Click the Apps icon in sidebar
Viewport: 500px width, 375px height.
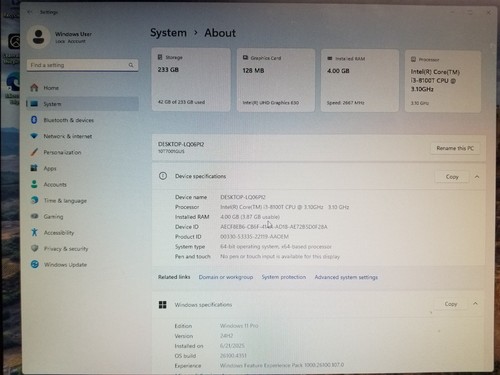pos(34,168)
